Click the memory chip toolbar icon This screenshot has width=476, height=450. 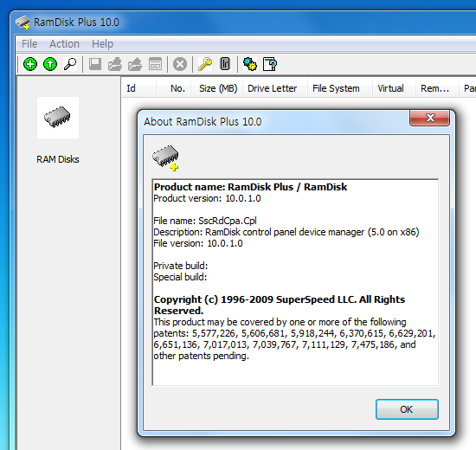tap(225, 64)
